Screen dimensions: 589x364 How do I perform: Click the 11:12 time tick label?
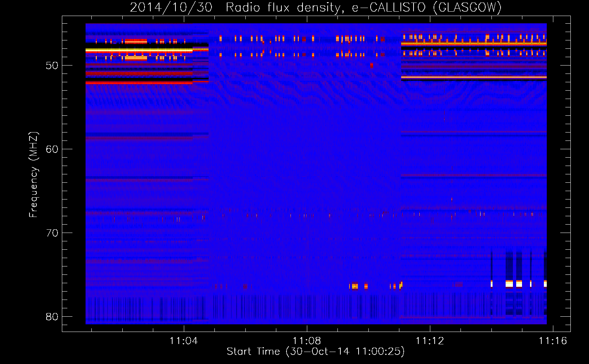[430, 341]
